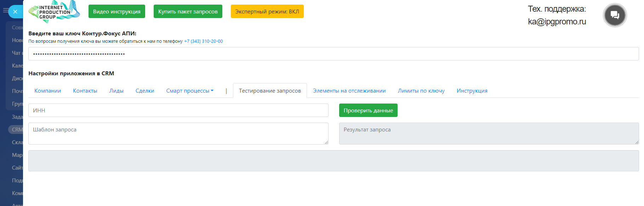This screenshot has width=644, height=206.
Task: Open the support chat bubble icon
Action: pos(615,15)
